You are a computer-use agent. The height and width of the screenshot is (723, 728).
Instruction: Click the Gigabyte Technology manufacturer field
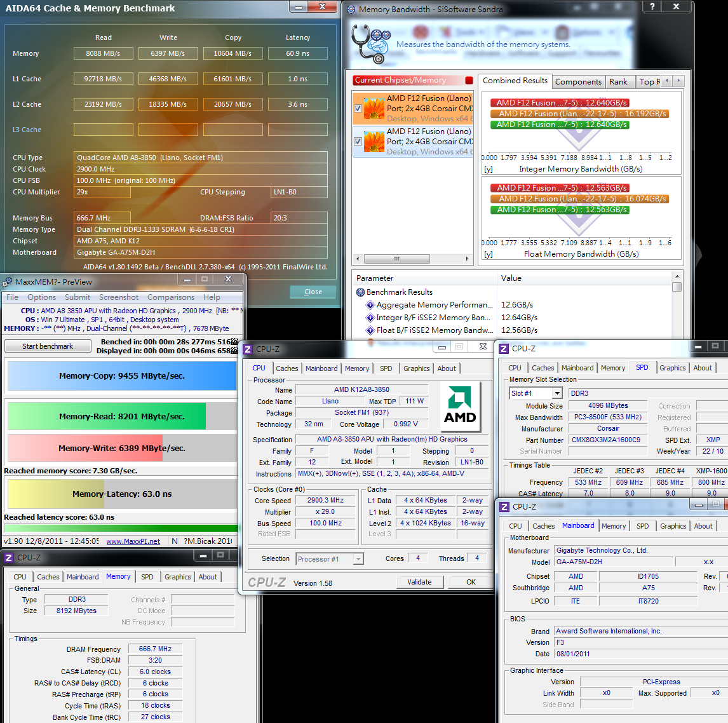point(641,550)
